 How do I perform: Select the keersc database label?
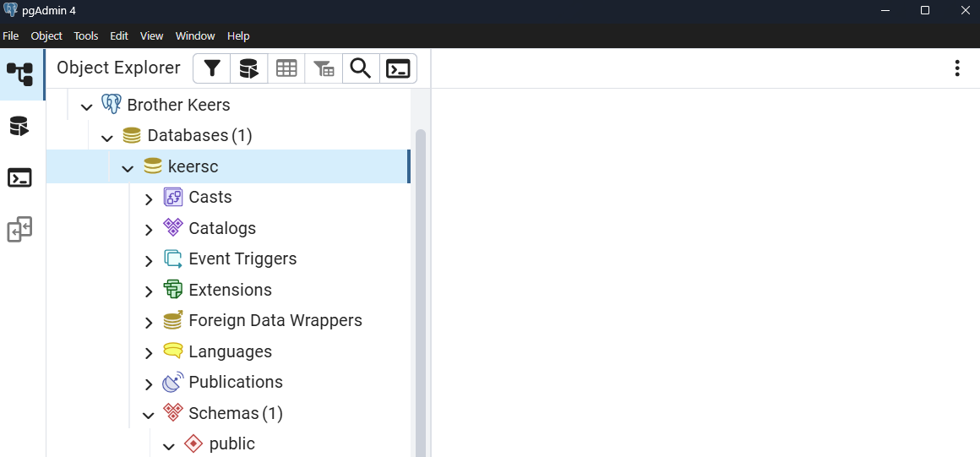(x=193, y=166)
